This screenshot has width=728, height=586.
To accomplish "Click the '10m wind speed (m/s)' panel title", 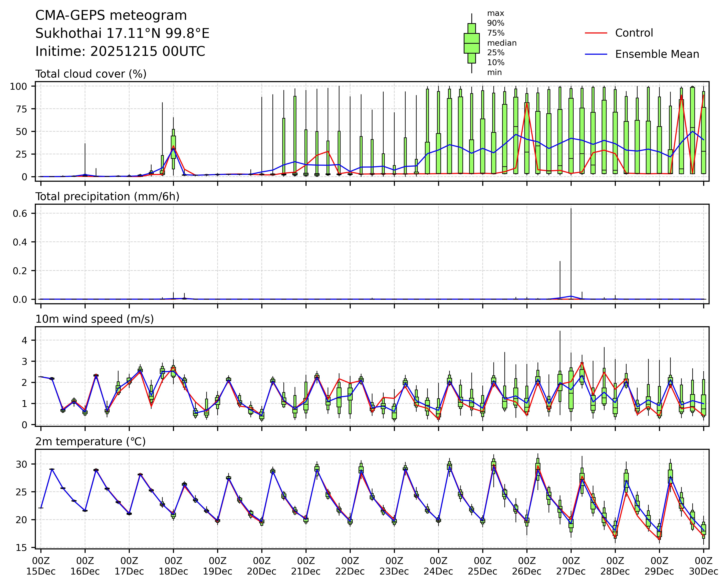I will (95, 319).
